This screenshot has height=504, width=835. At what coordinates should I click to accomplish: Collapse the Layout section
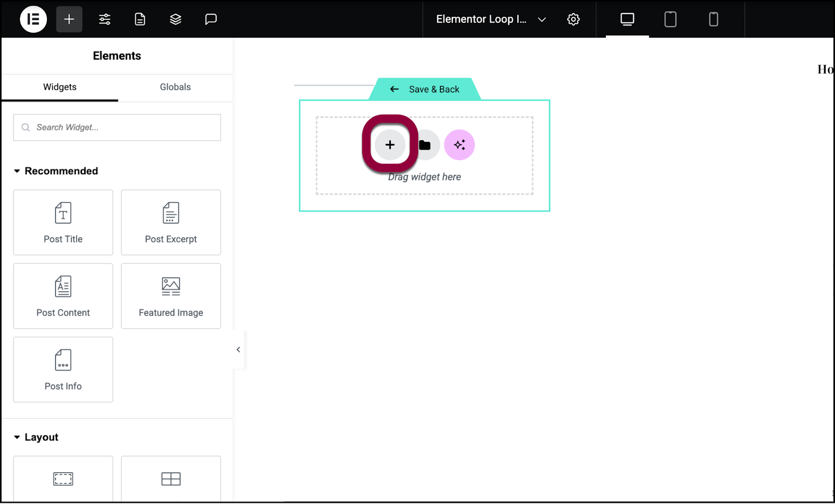17,437
